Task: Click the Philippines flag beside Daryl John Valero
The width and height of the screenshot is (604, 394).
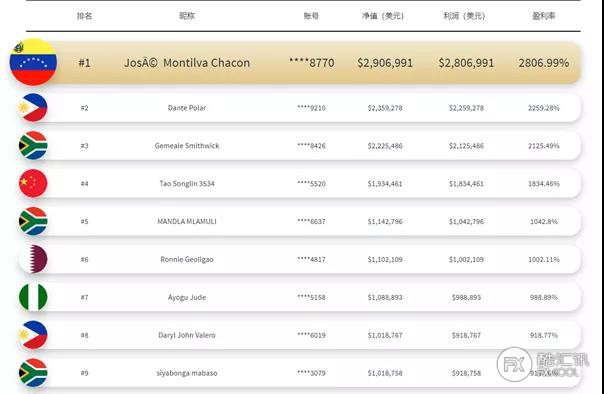Action: click(33, 335)
